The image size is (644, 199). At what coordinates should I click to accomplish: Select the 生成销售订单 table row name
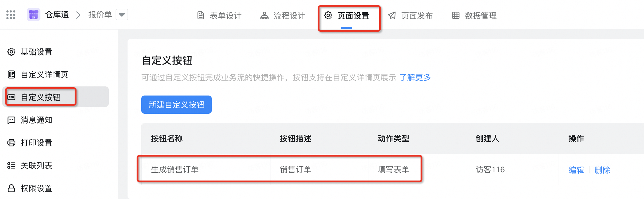pos(175,170)
